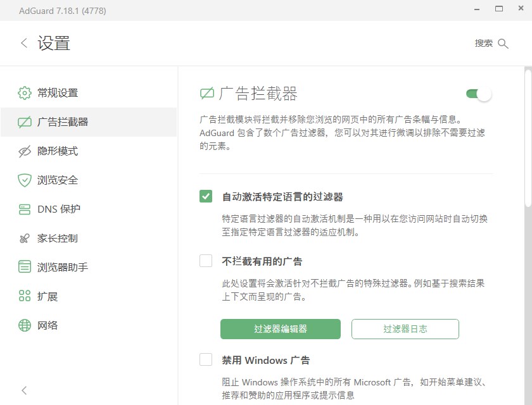Open 浏览安全 settings
Image resolution: width=532 pixels, height=405 pixels.
(89, 180)
